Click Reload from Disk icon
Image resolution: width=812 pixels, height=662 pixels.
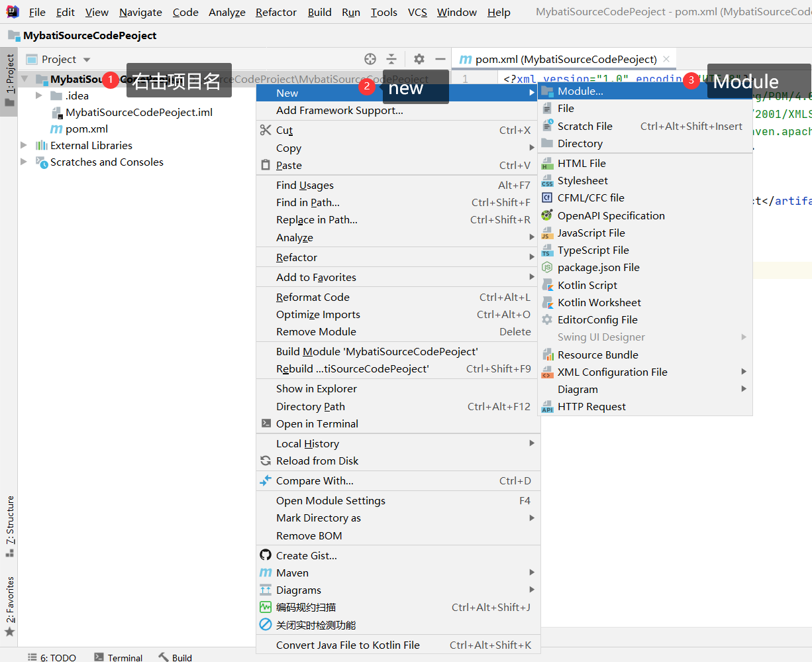tap(266, 461)
